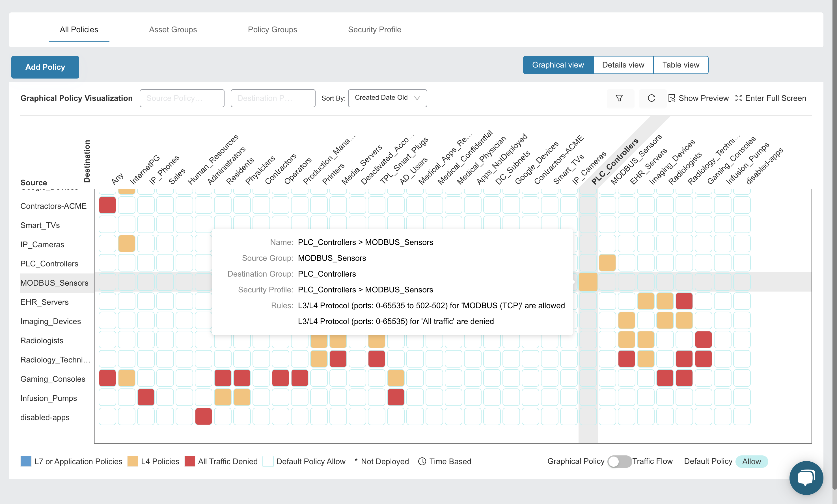The width and height of the screenshot is (837, 504).
Task: Open the Sort By Created Date dropdown
Action: pos(387,98)
